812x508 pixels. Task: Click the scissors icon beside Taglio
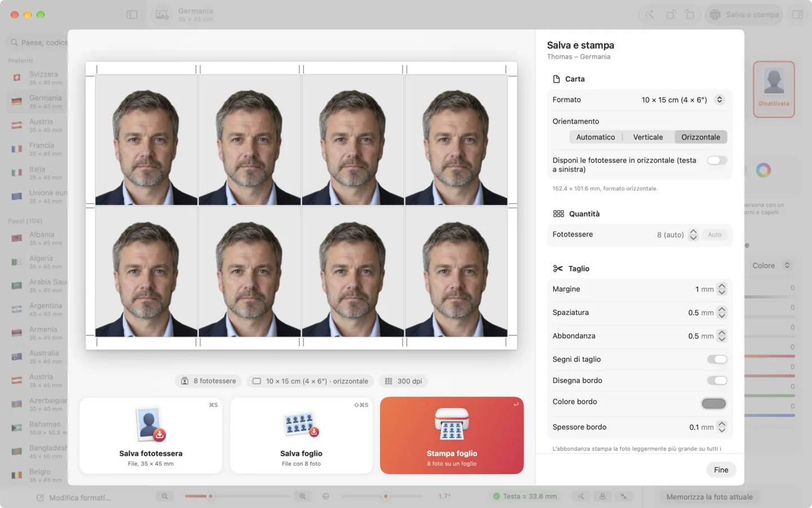point(558,269)
